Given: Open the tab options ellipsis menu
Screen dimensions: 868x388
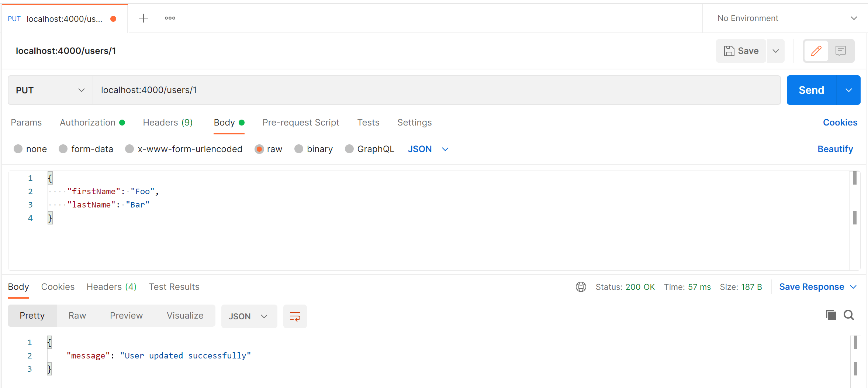Looking at the screenshot, I should point(170,18).
